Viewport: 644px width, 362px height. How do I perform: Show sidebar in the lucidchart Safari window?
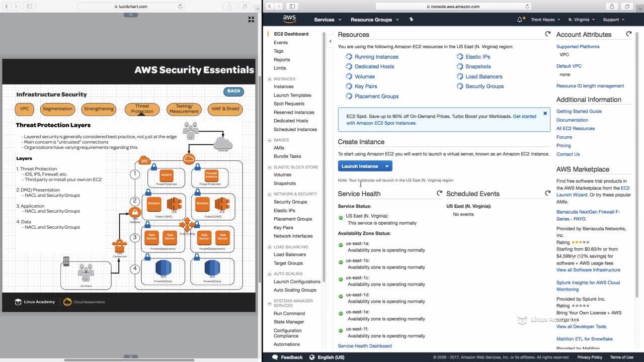29,7
